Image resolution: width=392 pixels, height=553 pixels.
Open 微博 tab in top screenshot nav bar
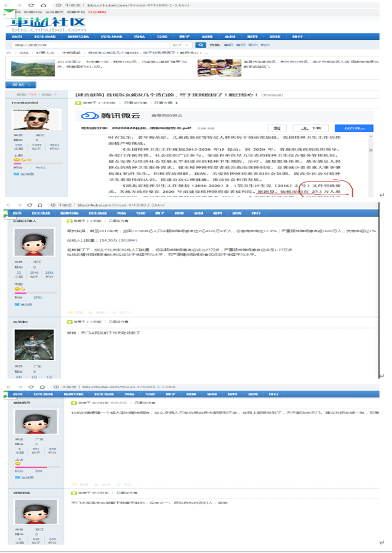pyautogui.click(x=207, y=37)
